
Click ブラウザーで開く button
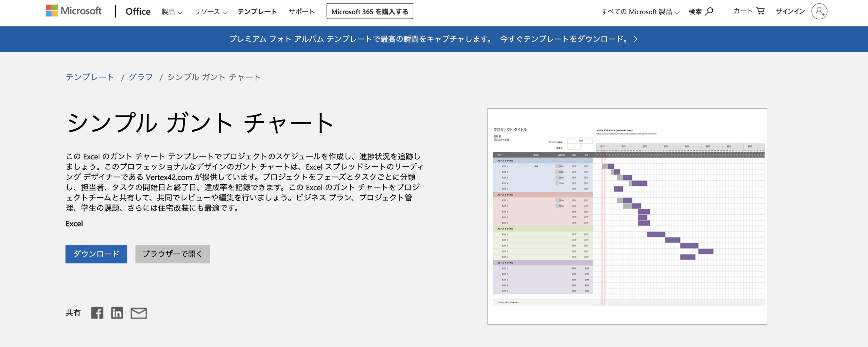coord(173,254)
